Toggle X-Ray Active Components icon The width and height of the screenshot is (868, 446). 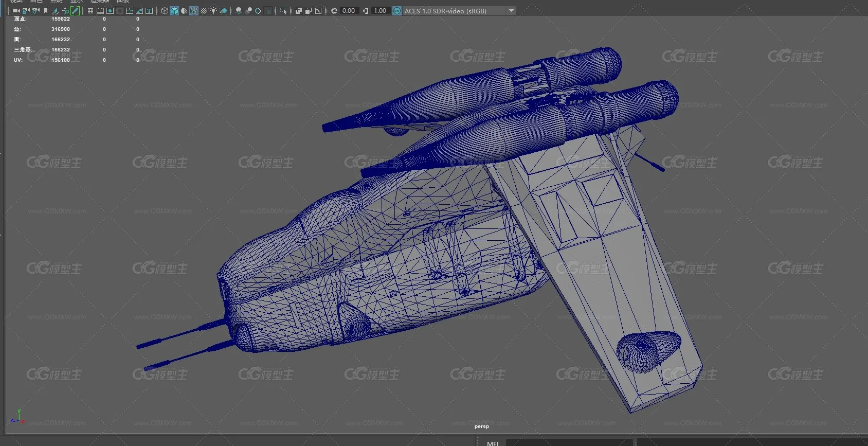[x=309, y=11]
